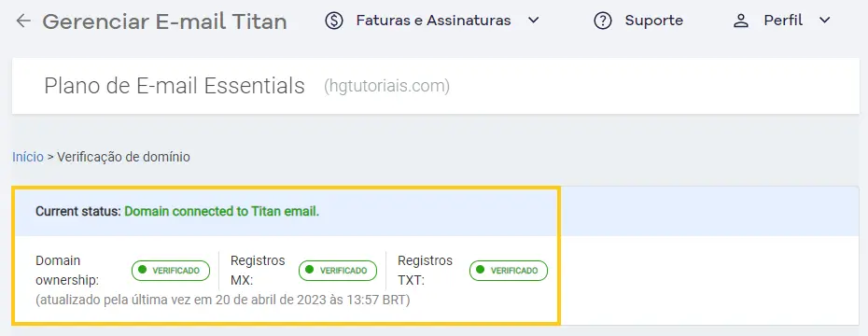
Task: Expand the Perfil dropdown chevron
Action: [824, 21]
